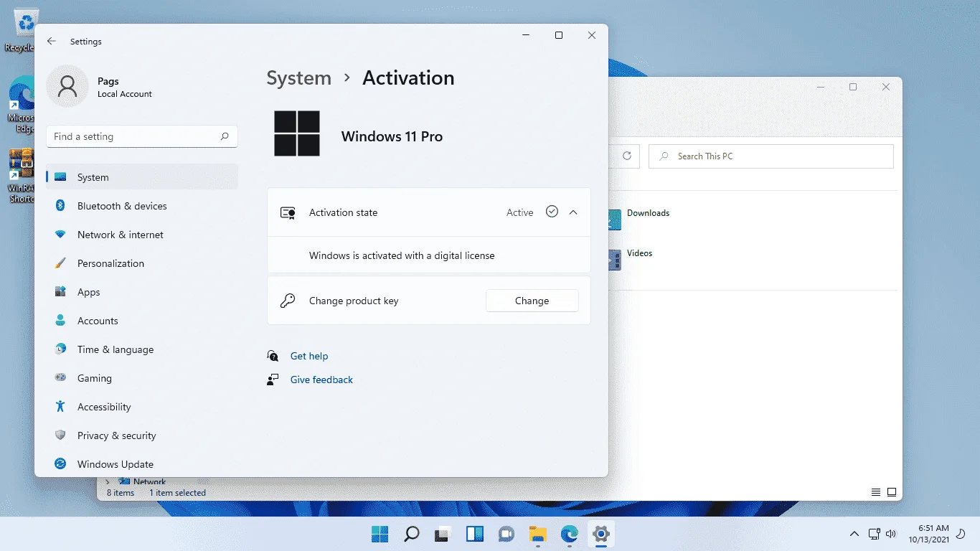Open the Start menu from the taskbar
The width and height of the screenshot is (980, 551).
pos(380,534)
